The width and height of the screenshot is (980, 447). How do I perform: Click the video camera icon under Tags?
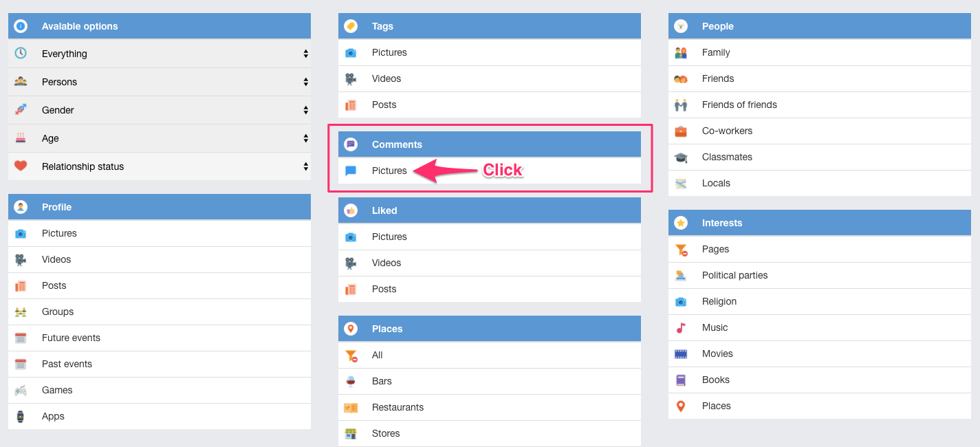pos(351,79)
